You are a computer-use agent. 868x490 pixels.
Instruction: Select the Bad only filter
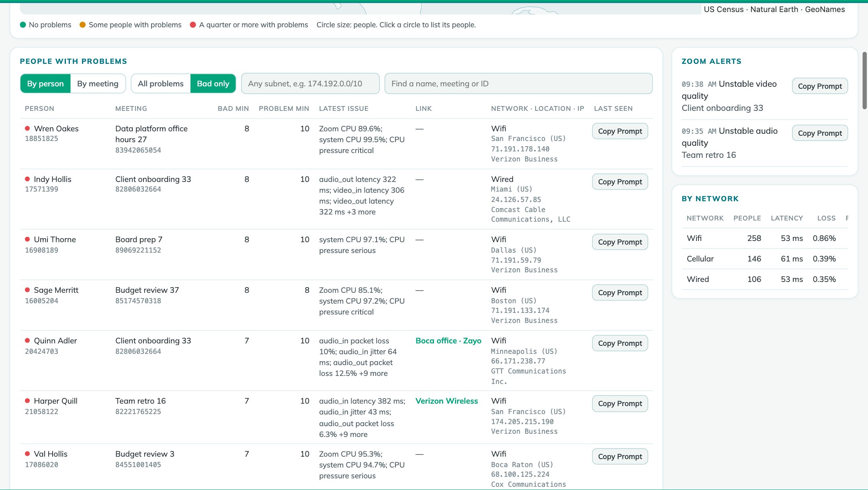[213, 84]
